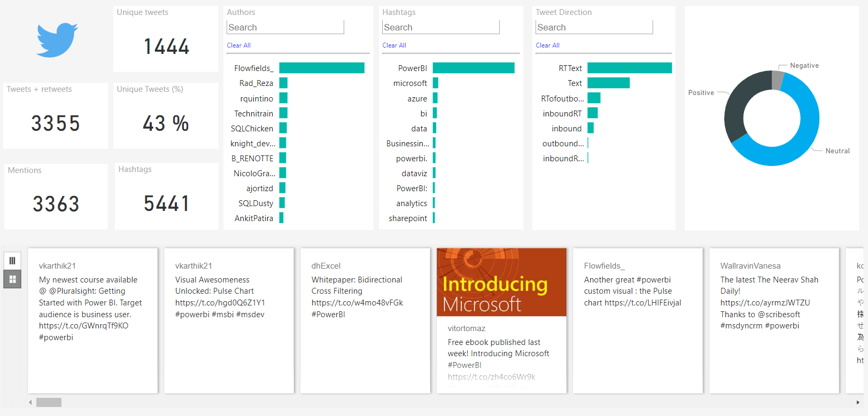Image resolution: width=868 pixels, height=416 pixels.
Task: Select the Negative segment of donut chart
Action: 778,80
